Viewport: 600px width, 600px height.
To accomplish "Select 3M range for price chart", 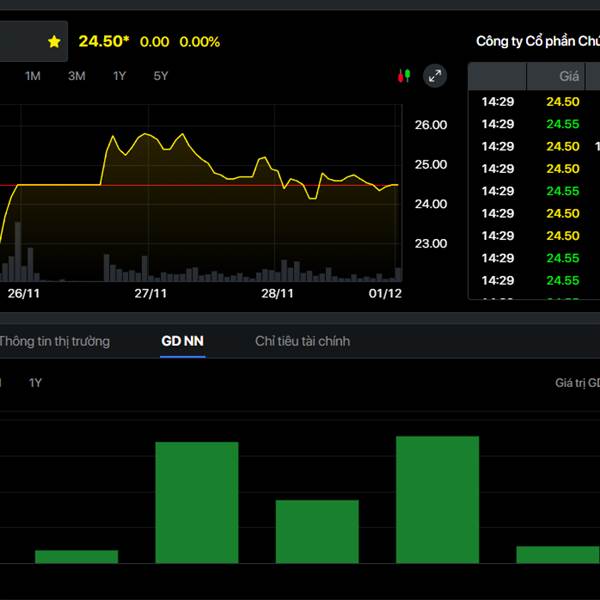I will (76, 76).
